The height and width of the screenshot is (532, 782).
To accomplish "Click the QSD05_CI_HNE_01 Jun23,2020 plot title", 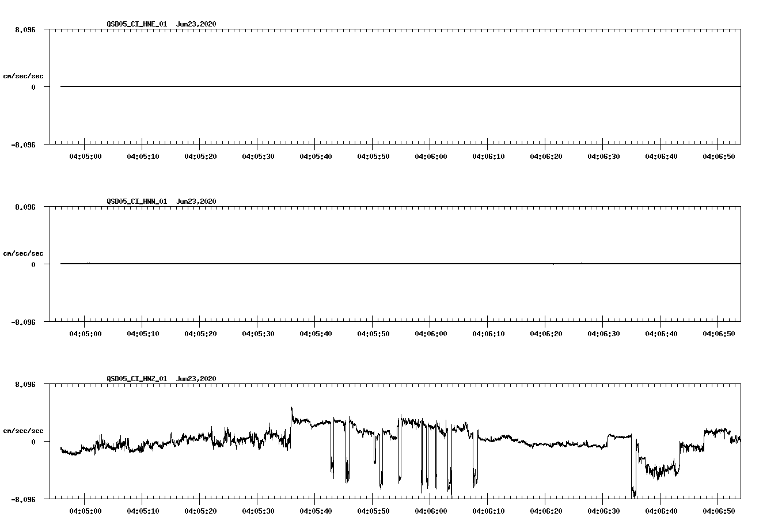I will [x=161, y=24].
